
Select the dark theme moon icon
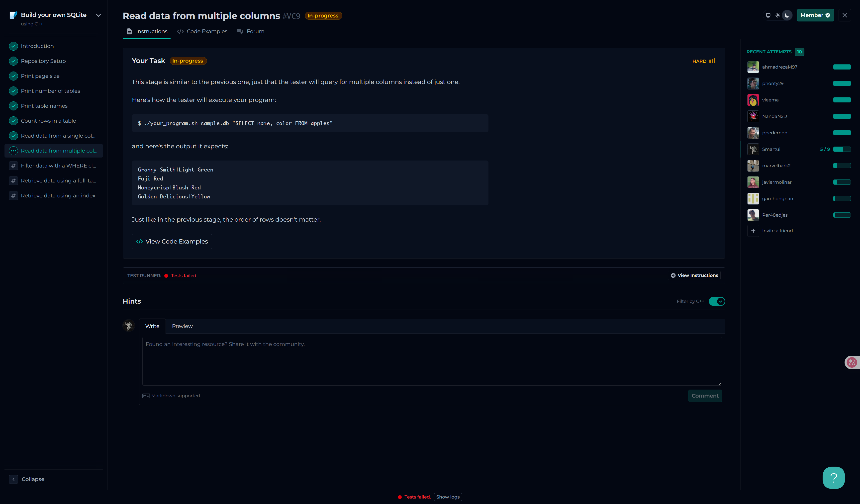787,15
